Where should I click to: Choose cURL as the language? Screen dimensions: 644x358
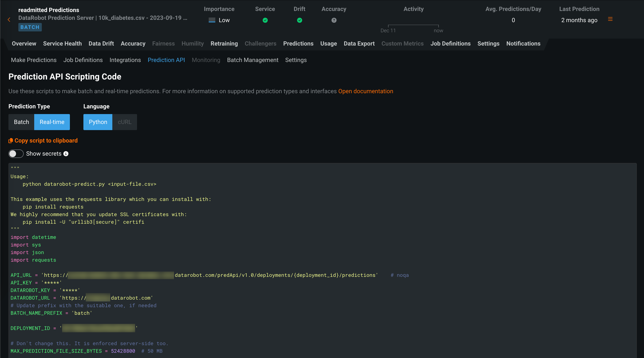pos(125,122)
